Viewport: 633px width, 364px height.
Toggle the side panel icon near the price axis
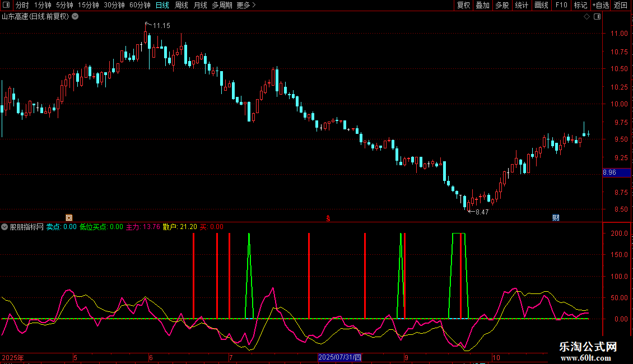tap(597, 17)
